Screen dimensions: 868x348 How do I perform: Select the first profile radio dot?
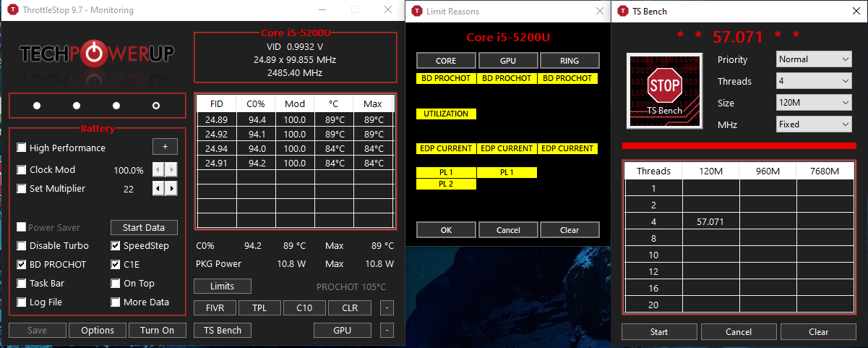pyautogui.click(x=37, y=106)
